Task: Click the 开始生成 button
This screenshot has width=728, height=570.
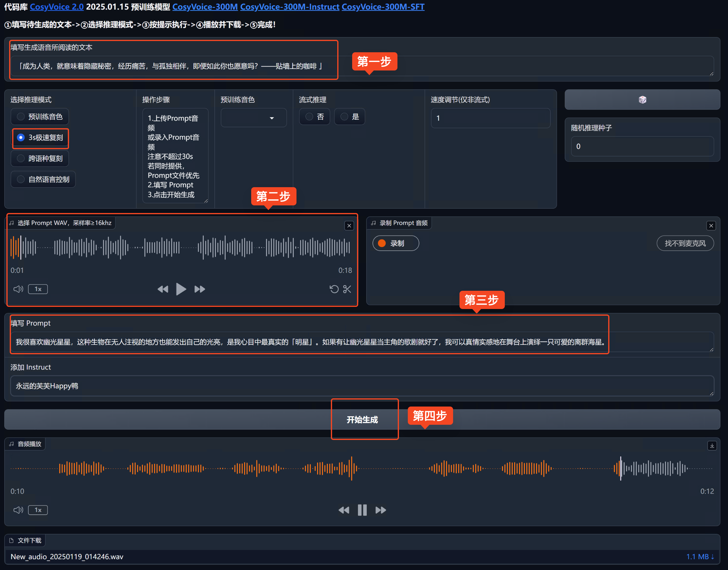Action: pos(362,420)
